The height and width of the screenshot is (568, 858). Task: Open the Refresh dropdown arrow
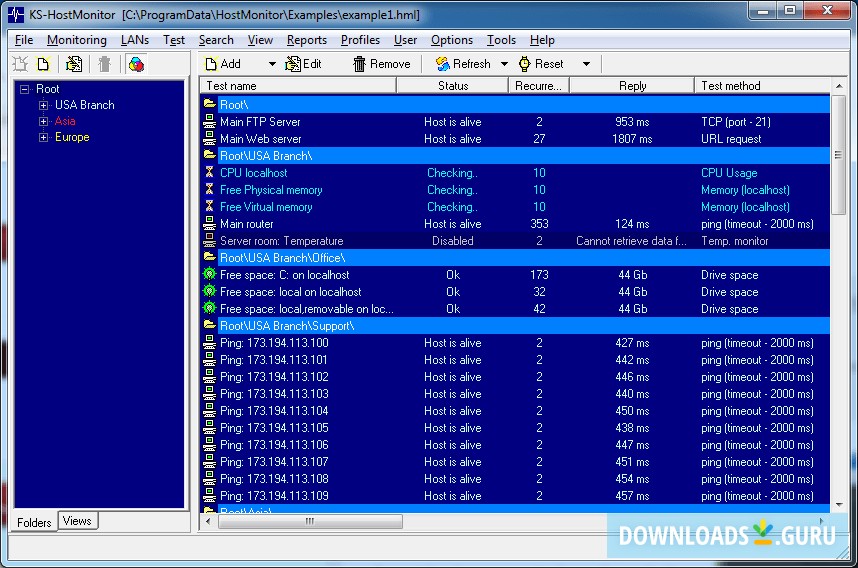click(505, 64)
